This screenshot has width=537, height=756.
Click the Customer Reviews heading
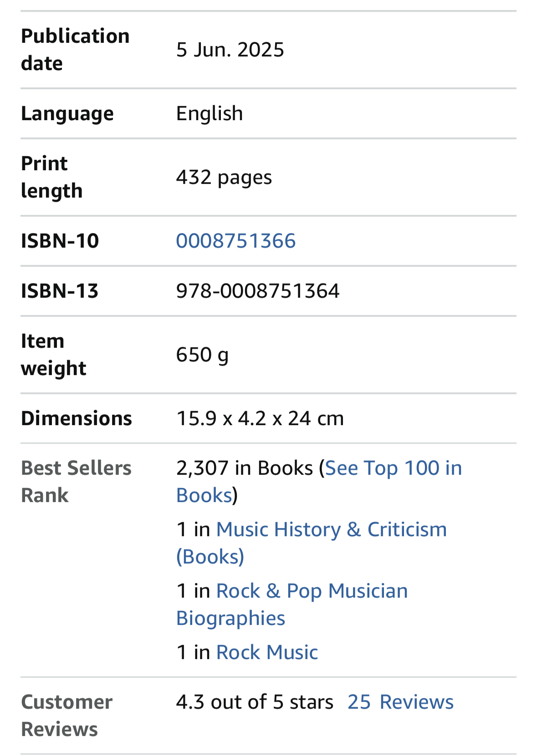coord(66,715)
